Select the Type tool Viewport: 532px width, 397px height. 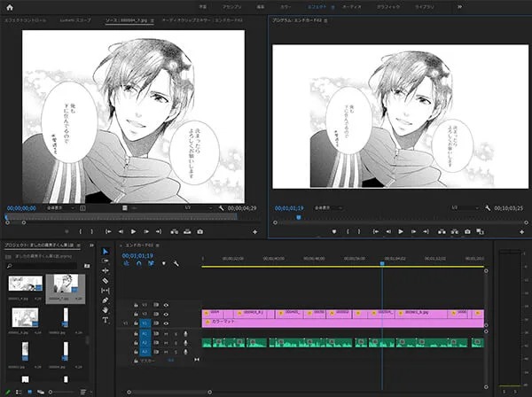[x=106, y=320]
